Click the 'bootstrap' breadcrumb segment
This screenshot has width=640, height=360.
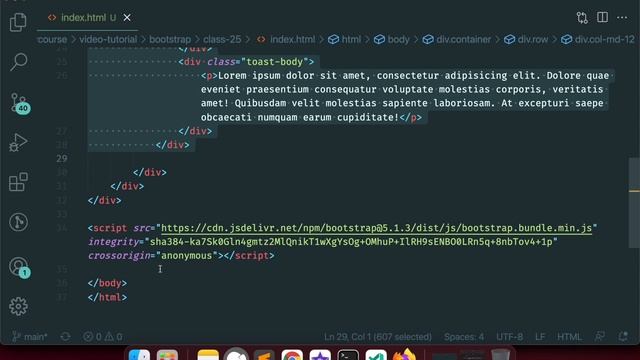coord(170,40)
